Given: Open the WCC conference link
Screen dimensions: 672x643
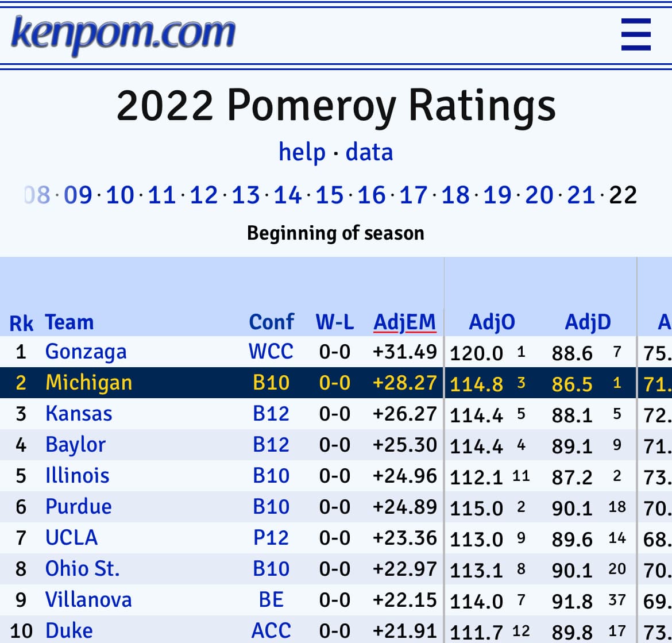Looking at the screenshot, I should pyautogui.click(x=271, y=352).
